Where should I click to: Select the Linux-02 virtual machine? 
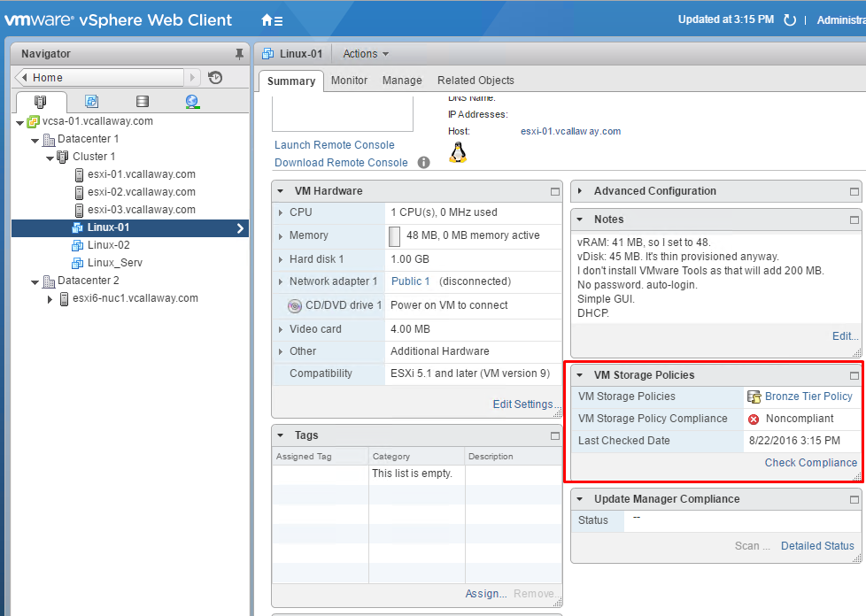pyautogui.click(x=109, y=245)
